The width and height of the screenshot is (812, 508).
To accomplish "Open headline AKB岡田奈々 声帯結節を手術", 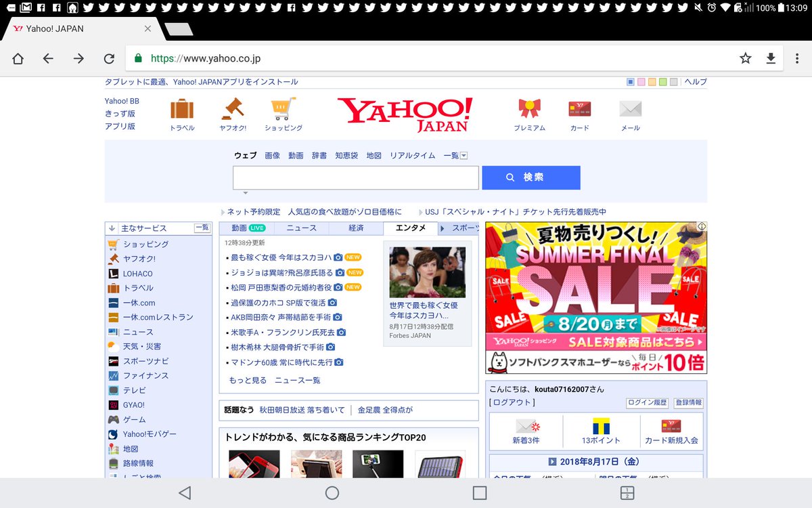I will point(281,317).
